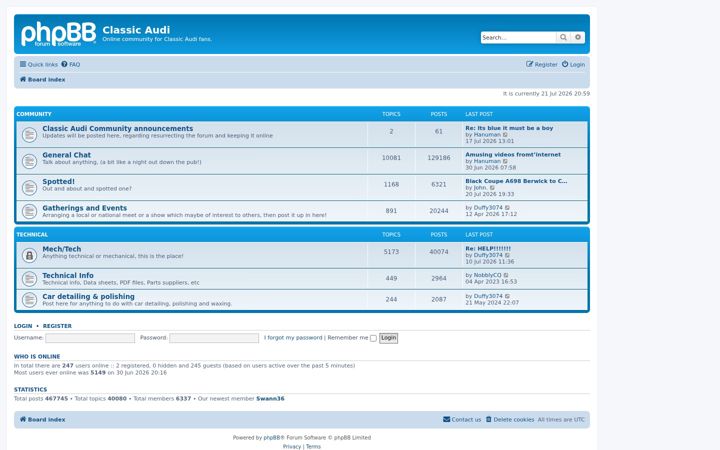Screen dimensions: 720x450
Task: Open advanced search gear icon
Action: 578,37
